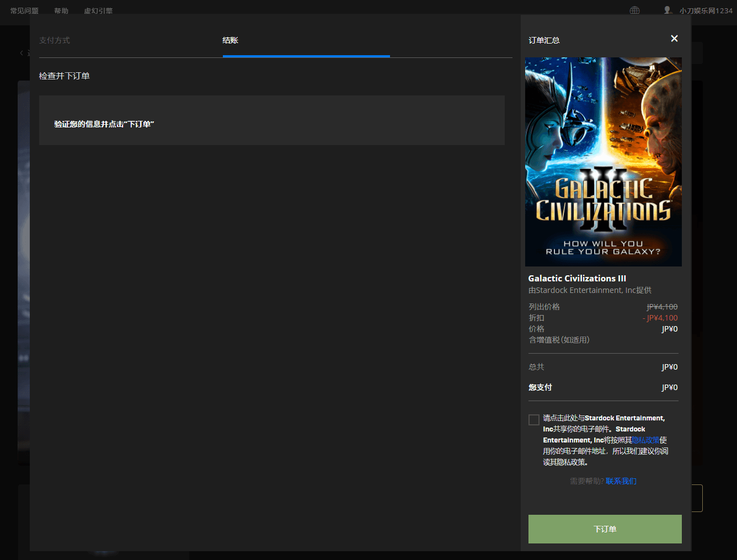Open the 隐私政策 privacy policy link
Screen dimensions: 737x560
click(645, 440)
